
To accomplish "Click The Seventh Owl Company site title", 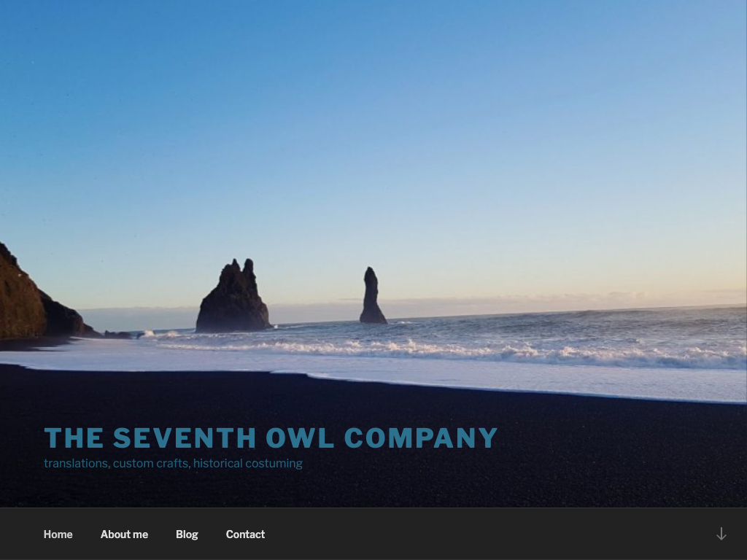I will click(x=271, y=438).
